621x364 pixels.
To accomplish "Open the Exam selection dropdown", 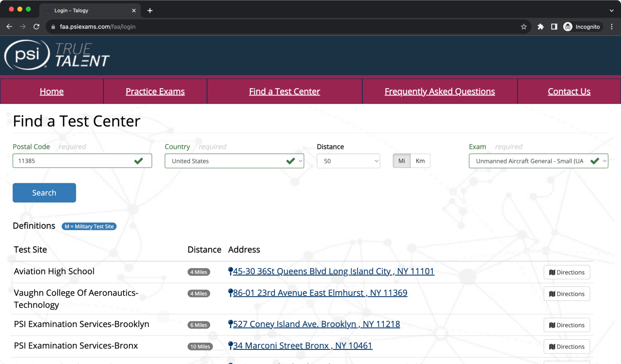I will point(538,161).
